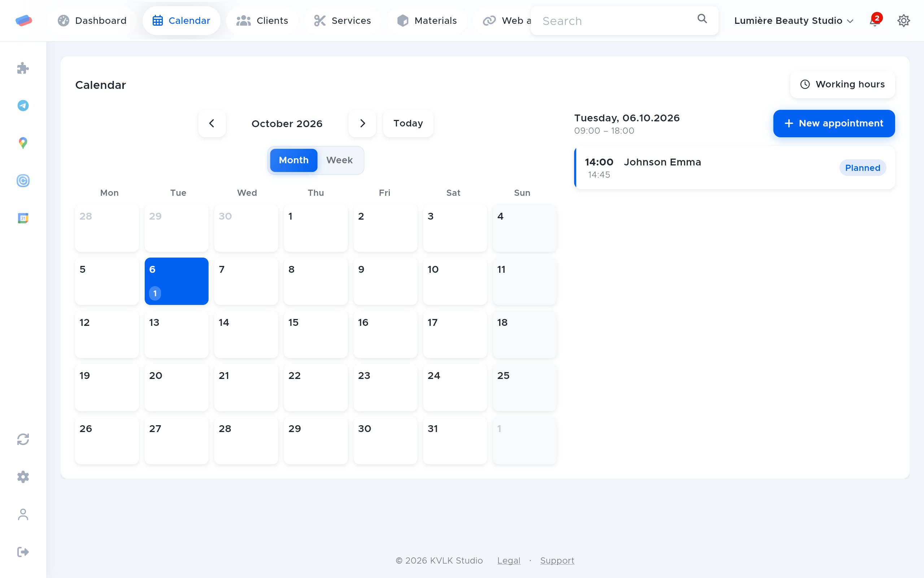The height and width of the screenshot is (578, 924).
Task: Click the logout icon in sidebar
Action: pyautogui.click(x=23, y=552)
